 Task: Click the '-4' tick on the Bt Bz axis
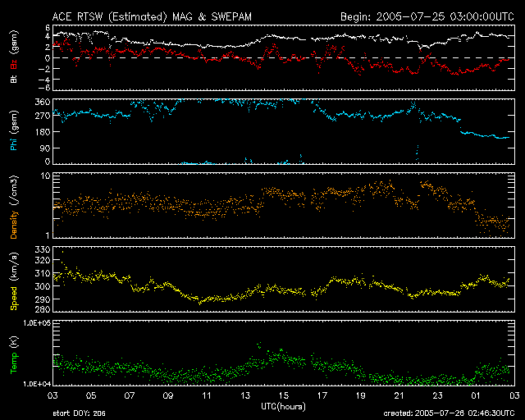coord(45,80)
